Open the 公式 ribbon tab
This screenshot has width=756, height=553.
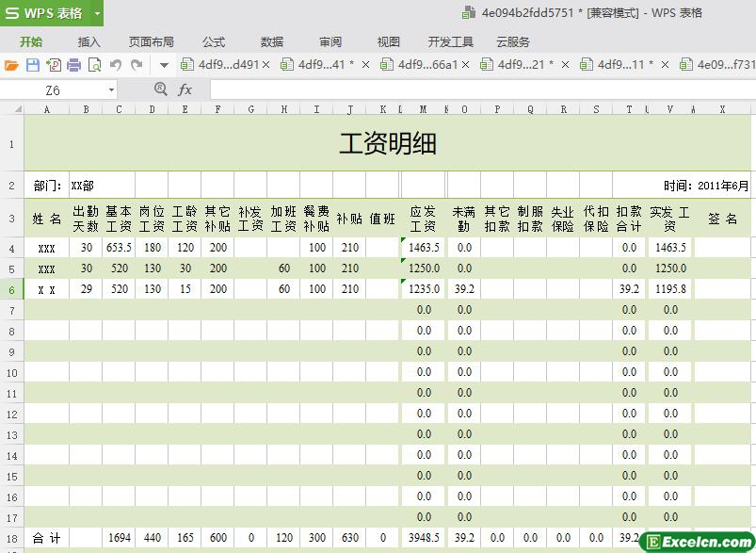(214, 41)
